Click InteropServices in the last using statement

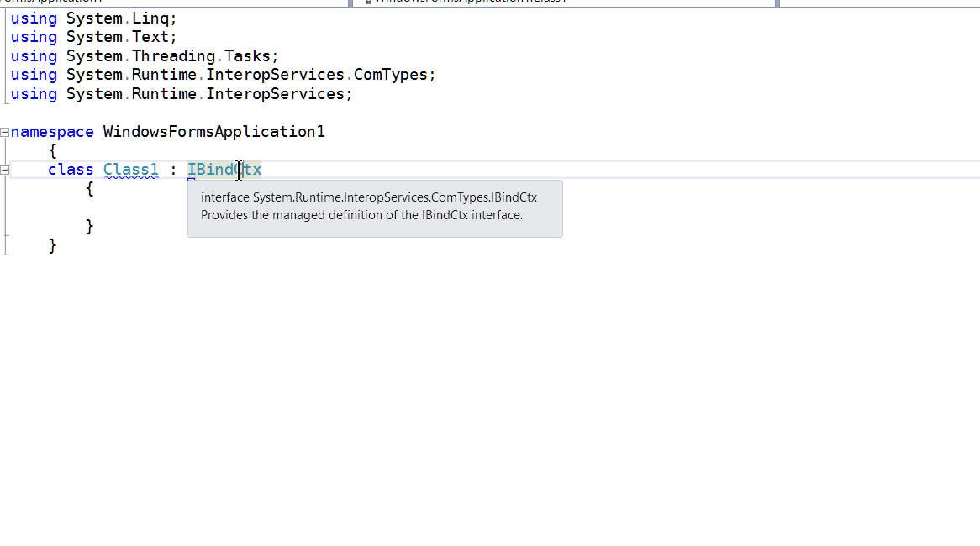click(x=277, y=93)
